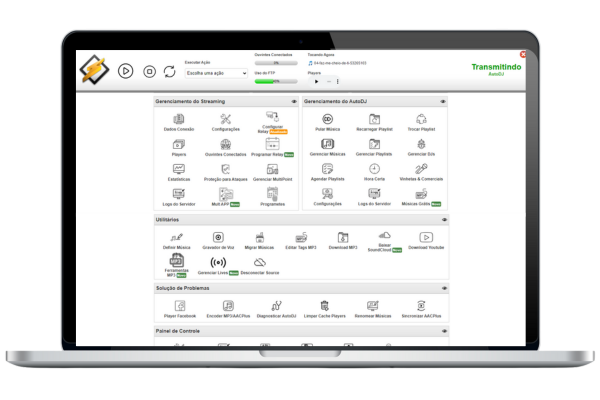Launch the Download Youtube tool
Viewport: 600px width, 400px height.
[x=425, y=237]
